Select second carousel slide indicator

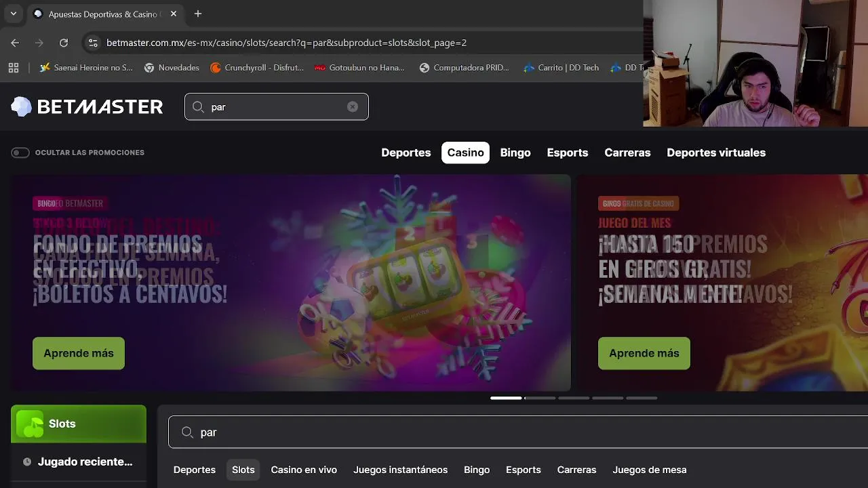(x=540, y=398)
